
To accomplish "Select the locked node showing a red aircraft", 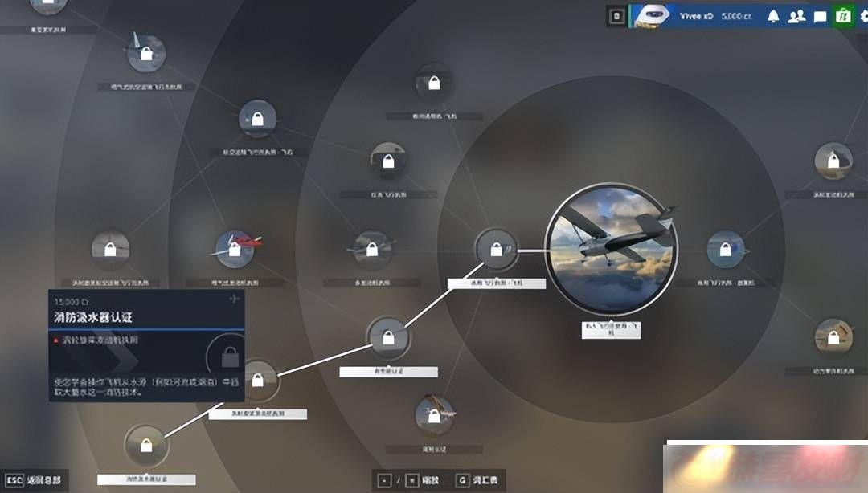I will (235, 250).
